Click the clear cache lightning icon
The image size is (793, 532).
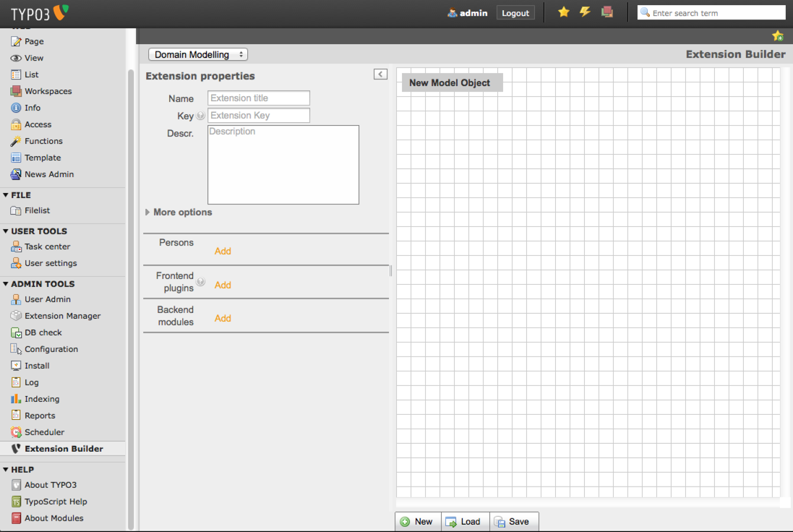[585, 12]
